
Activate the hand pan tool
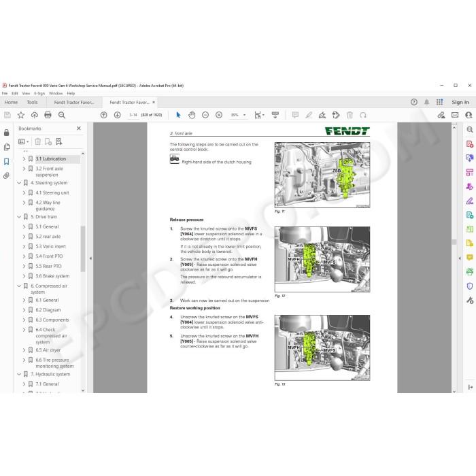pos(192,115)
